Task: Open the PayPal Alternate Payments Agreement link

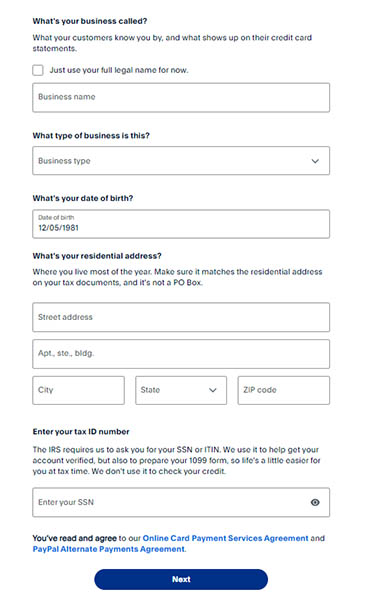Action: click(109, 549)
